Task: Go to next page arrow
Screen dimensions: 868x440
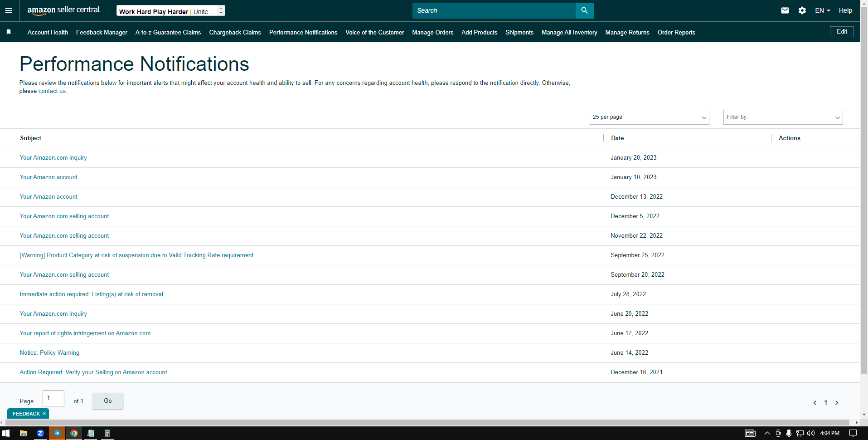Action: pyautogui.click(x=837, y=402)
